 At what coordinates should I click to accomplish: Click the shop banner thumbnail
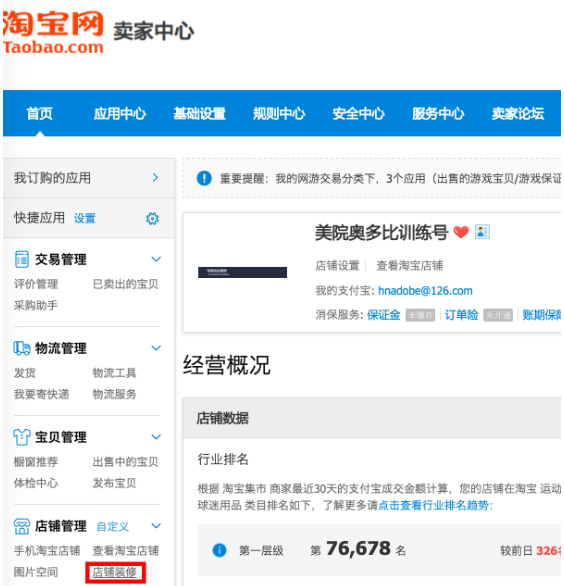click(x=242, y=272)
